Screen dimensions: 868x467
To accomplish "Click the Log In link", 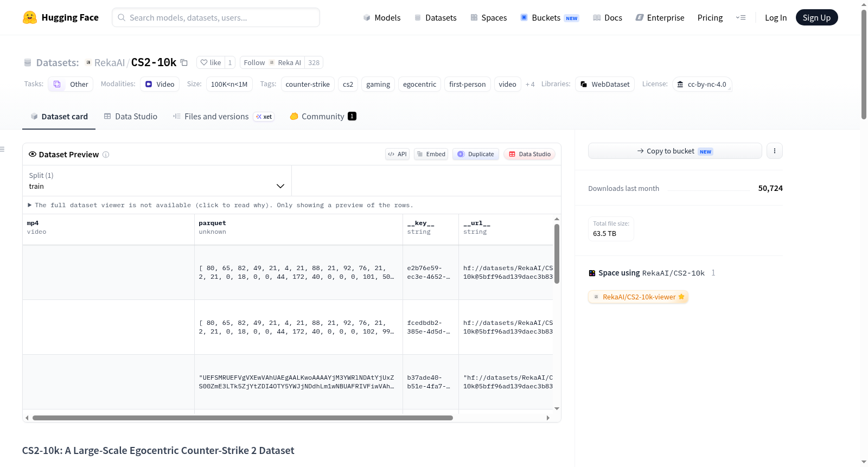I will (776, 17).
